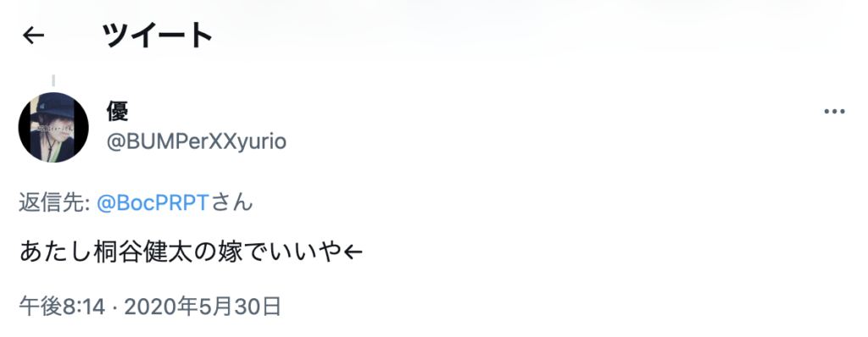Open the @BUMPerXXyurio handle
Image resolution: width=868 pixels, height=337 pixels.
pos(197,142)
